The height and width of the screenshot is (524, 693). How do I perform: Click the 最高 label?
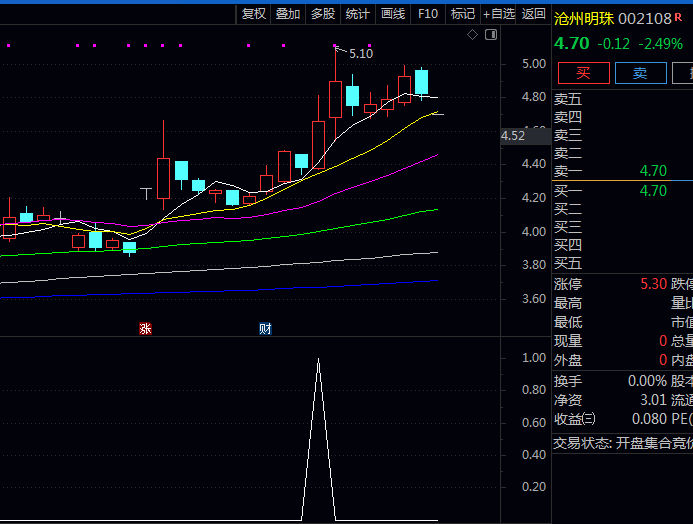tap(568, 303)
